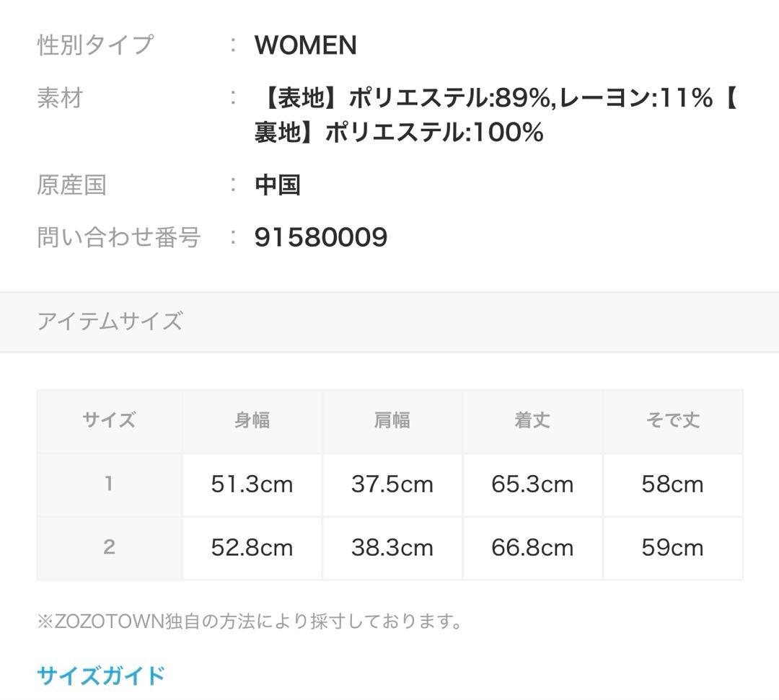Select size 1 row label
Image resolution: width=779 pixels, height=700 pixels.
coord(109,483)
